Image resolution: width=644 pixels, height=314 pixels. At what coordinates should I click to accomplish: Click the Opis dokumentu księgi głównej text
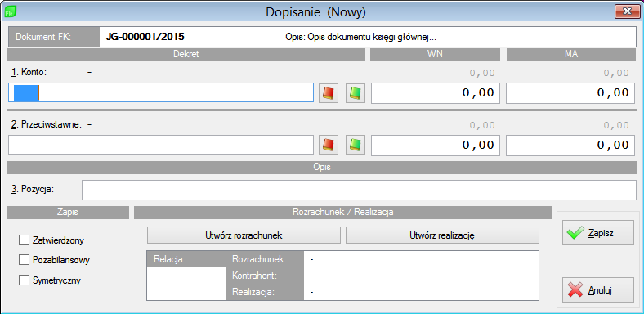[x=360, y=37]
